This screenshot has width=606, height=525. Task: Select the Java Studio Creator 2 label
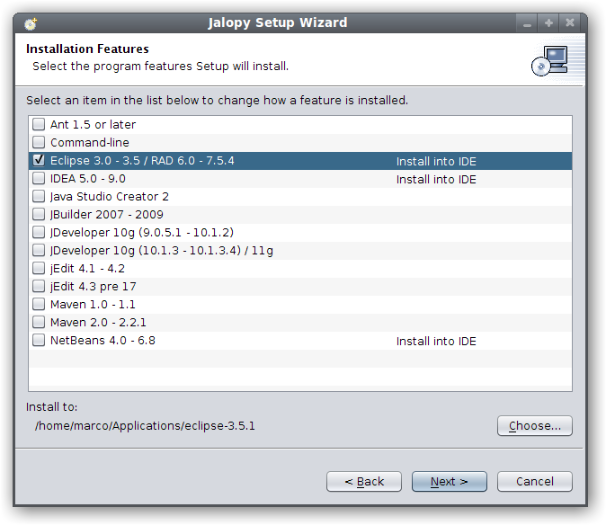point(109,196)
